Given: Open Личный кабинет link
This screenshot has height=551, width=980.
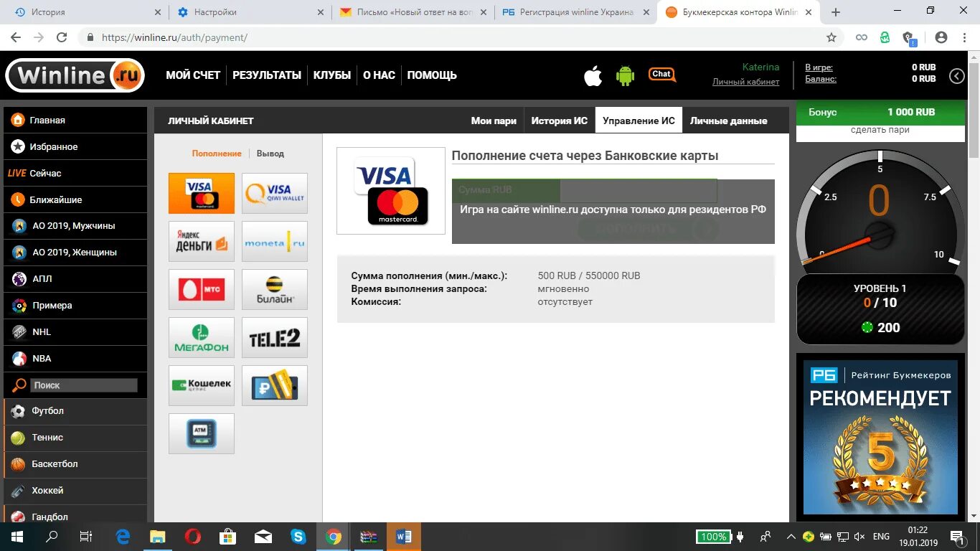Looking at the screenshot, I should tap(745, 82).
